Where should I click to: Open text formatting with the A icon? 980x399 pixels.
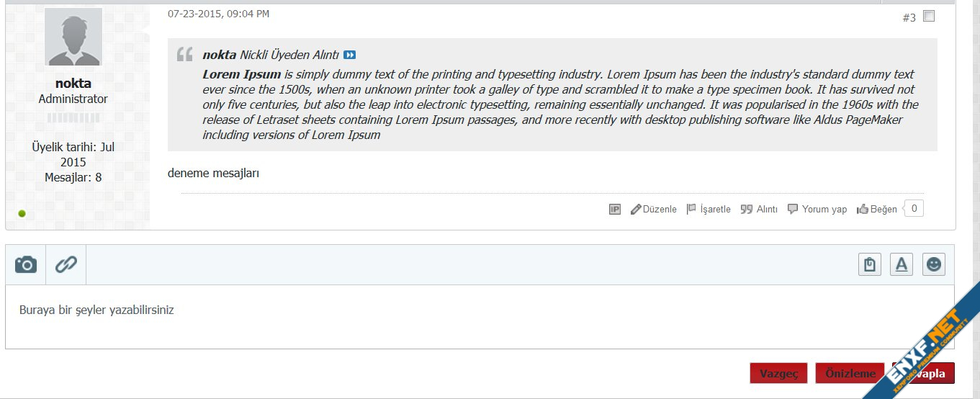click(901, 264)
